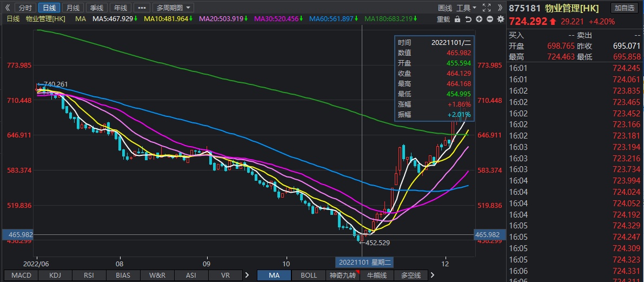Switch to the MACD indicator tab
Viewport: 644px width, 282px height.
point(21,275)
